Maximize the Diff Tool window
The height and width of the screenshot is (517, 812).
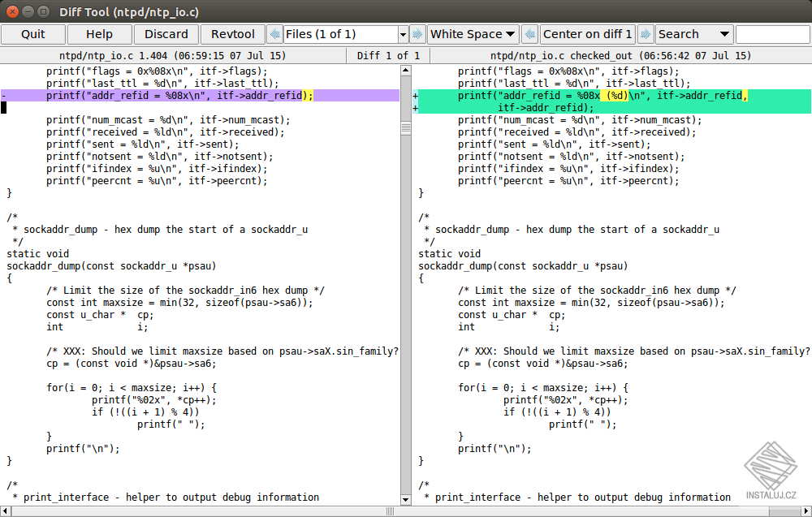pyautogui.click(x=44, y=11)
